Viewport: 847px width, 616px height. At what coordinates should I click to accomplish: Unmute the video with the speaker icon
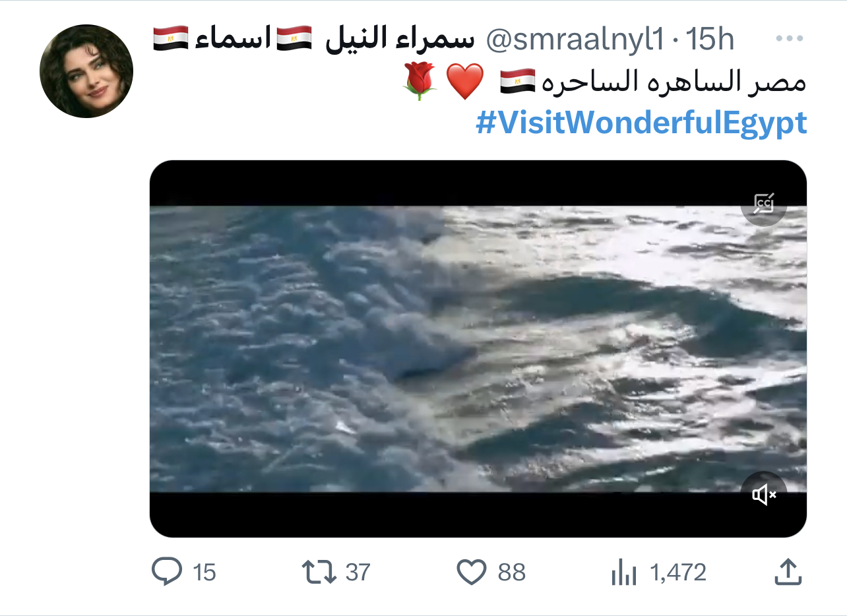click(764, 494)
